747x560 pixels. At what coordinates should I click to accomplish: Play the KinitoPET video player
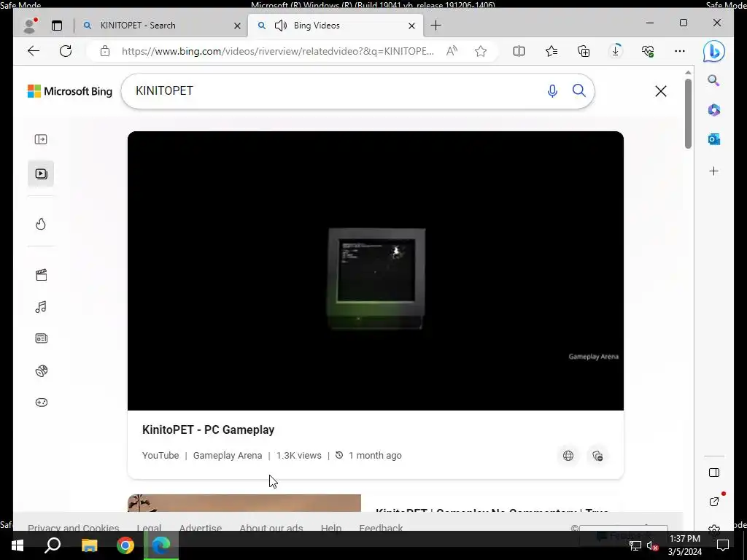(376, 271)
